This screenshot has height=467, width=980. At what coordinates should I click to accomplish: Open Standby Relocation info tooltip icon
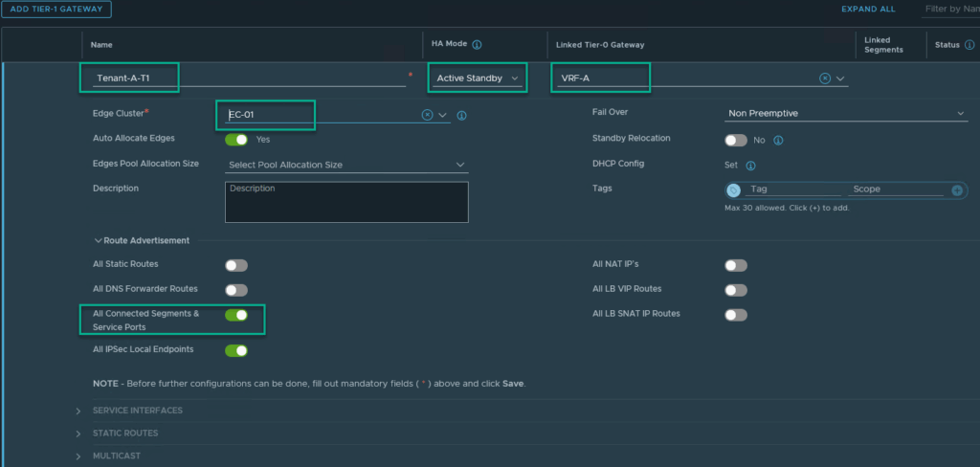[x=778, y=140]
